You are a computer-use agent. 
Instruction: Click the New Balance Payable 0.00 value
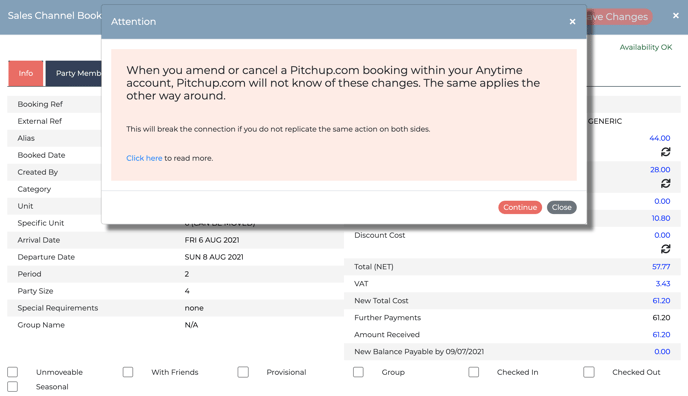coord(662,352)
